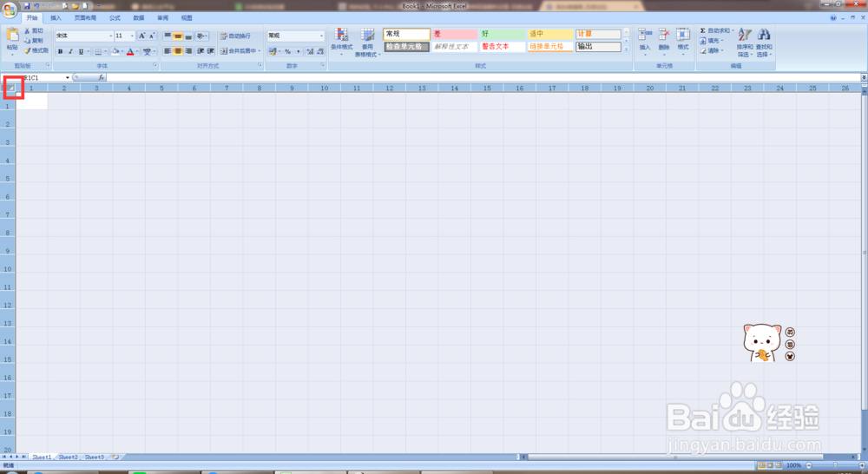
Task: Apply the 计算 calculation cell style
Action: (x=598, y=35)
